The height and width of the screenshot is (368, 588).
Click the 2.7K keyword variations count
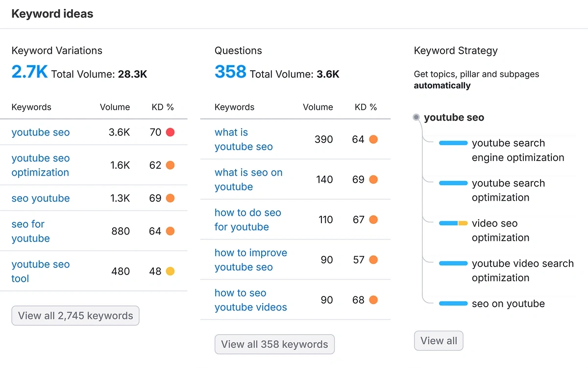tap(29, 72)
